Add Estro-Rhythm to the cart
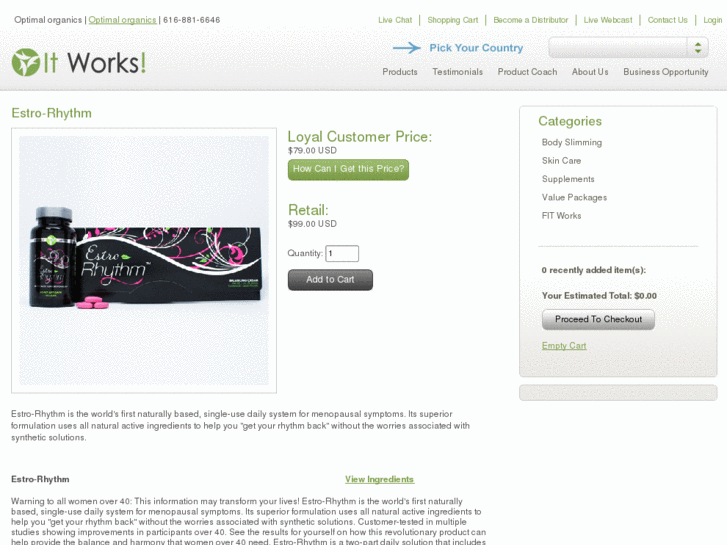Image resolution: width=727 pixels, height=545 pixels. pyautogui.click(x=330, y=280)
